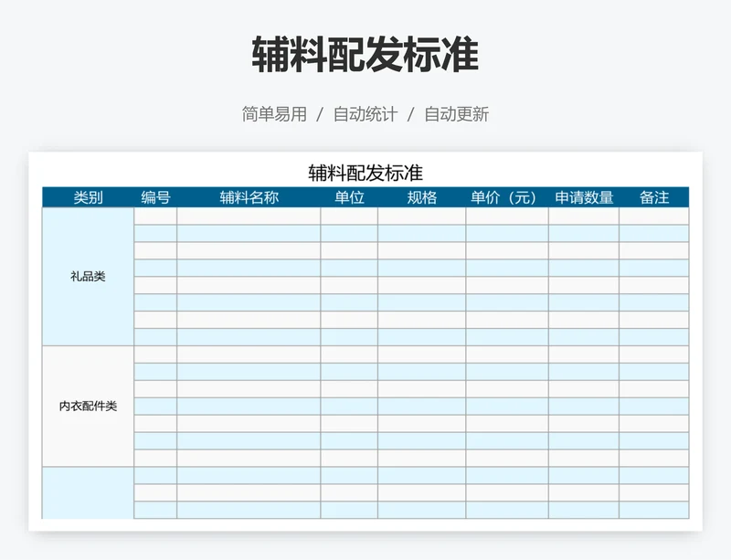Viewport: 731px width, 560px height.
Task: Select the 类别 column header
Action: 88,197
